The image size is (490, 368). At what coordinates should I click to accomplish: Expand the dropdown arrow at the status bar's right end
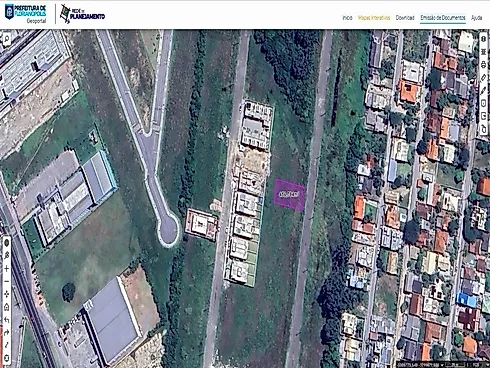487,365
